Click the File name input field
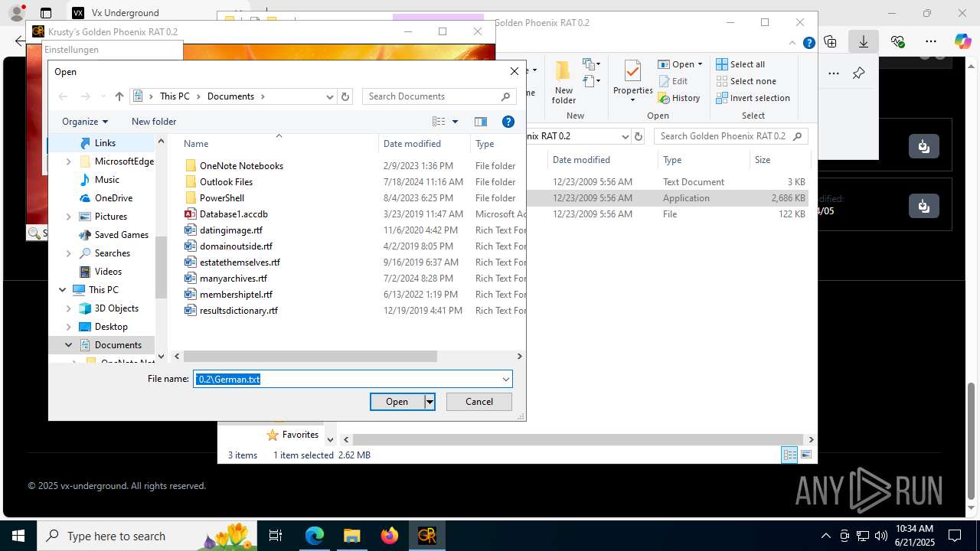980x551 pixels. click(x=346, y=379)
